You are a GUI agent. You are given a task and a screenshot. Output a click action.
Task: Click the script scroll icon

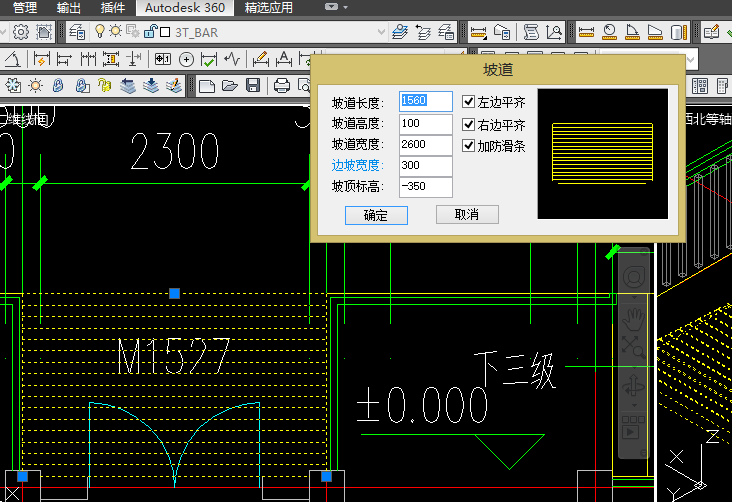tap(531, 32)
